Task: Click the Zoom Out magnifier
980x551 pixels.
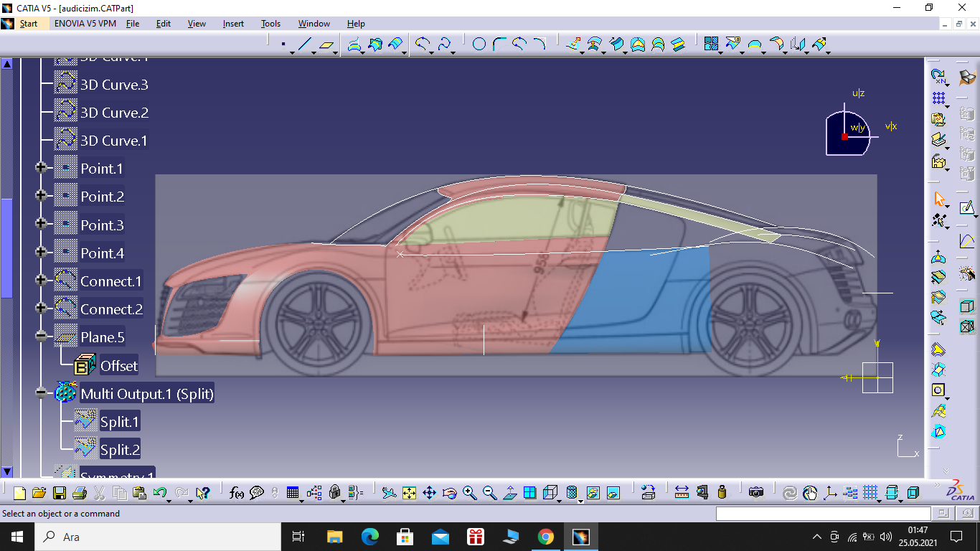Action: tap(489, 493)
